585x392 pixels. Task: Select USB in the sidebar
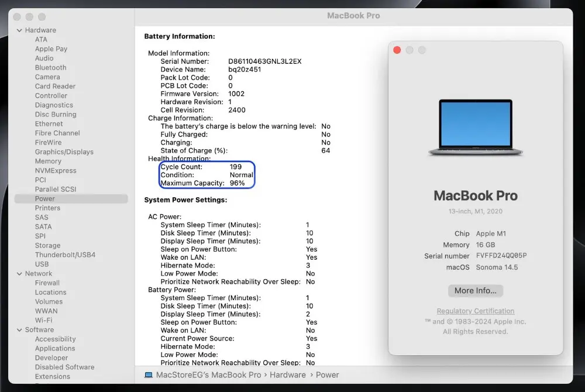(x=42, y=264)
